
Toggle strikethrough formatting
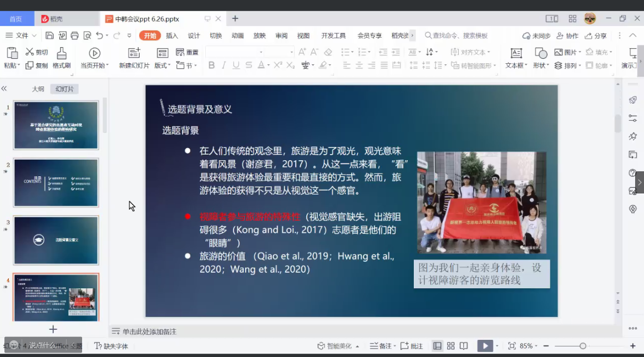(249, 65)
